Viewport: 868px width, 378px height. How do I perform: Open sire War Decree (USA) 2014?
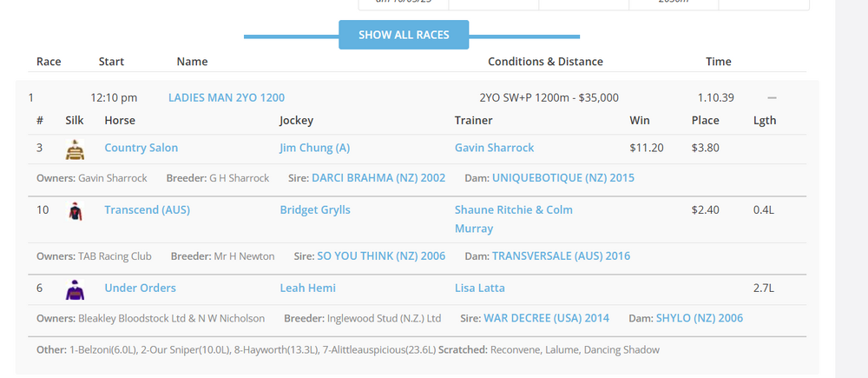tap(546, 319)
